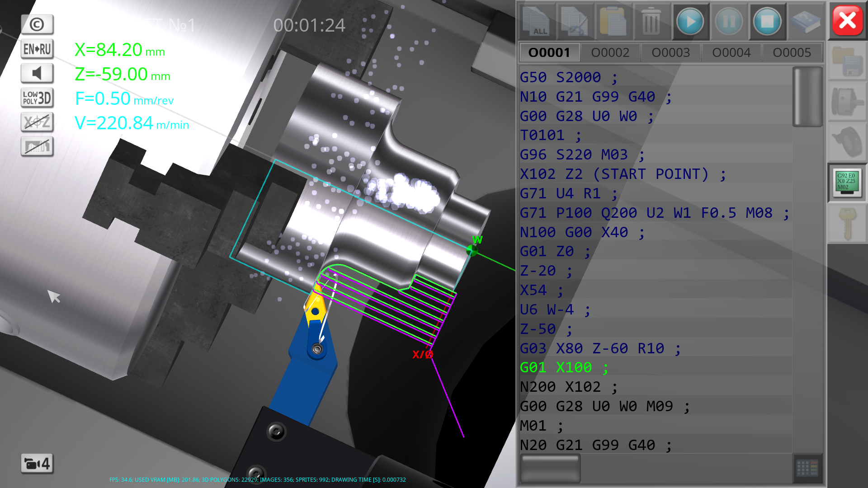Open the reference book icon
The height and width of the screenshot is (488, 868).
click(805, 21)
